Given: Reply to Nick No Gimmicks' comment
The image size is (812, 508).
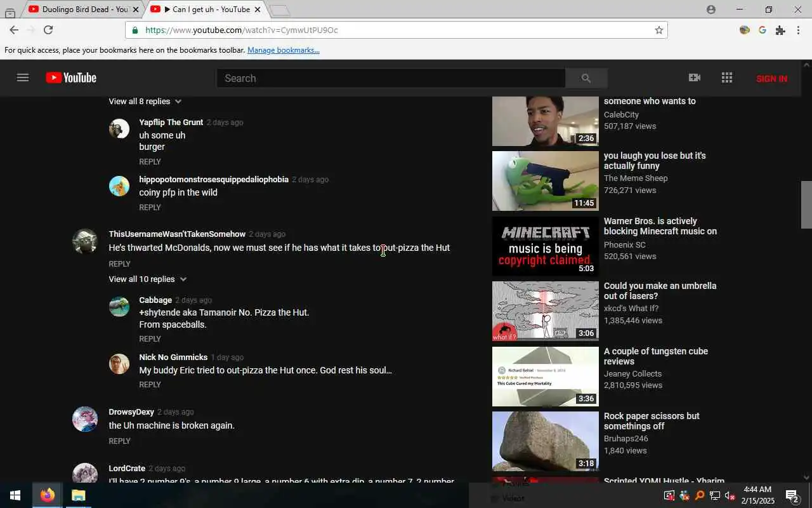Looking at the screenshot, I should point(150,385).
